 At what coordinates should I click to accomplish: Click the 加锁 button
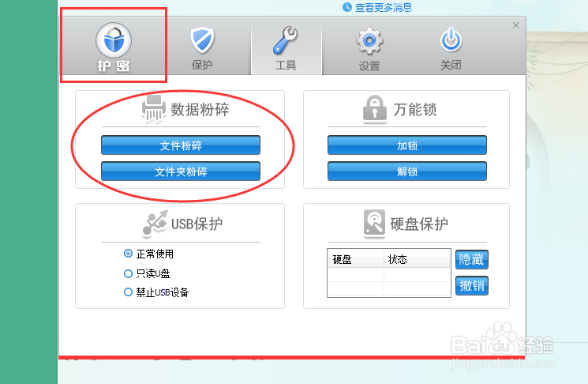pos(407,145)
